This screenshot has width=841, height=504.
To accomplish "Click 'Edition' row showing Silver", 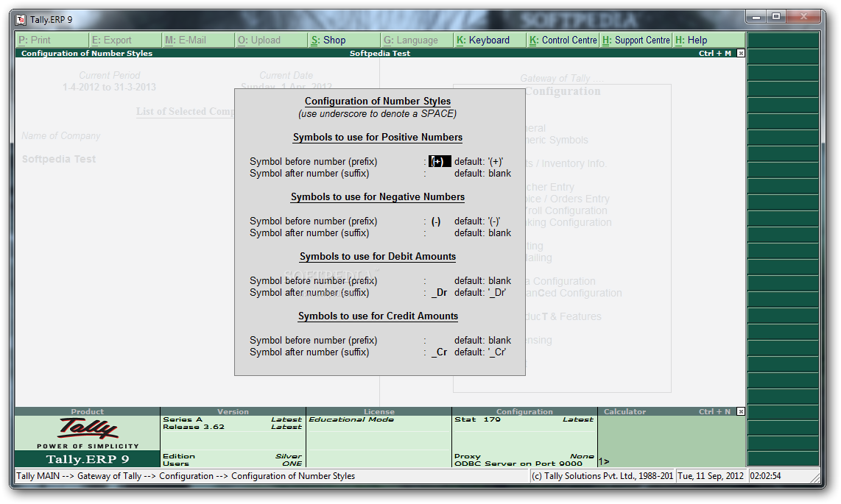I will 232,456.
